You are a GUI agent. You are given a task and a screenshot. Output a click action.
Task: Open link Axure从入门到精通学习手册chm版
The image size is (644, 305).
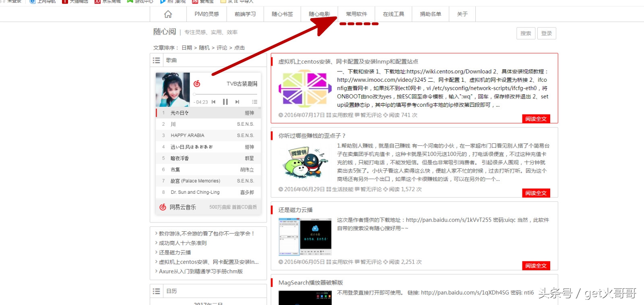(x=201, y=272)
